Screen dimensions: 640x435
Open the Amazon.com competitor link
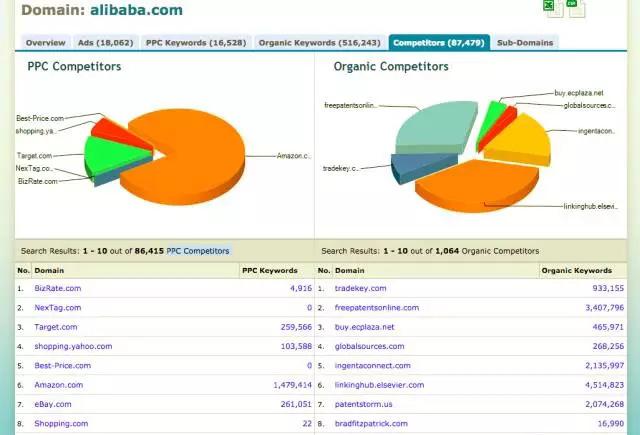click(x=58, y=385)
